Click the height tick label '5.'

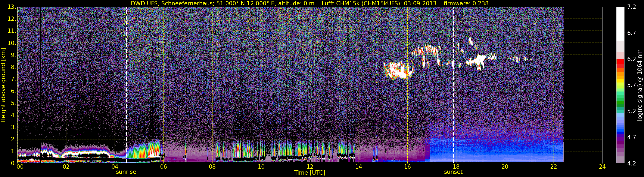click(x=13, y=103)
